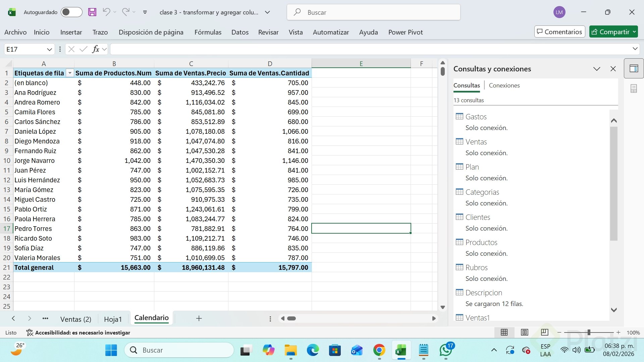Click the Undo arrow icon

[106, 12]
